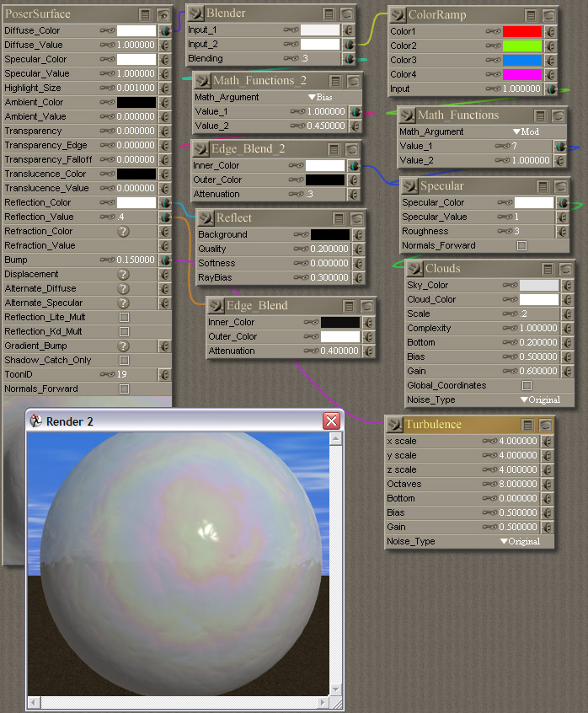
Task: Click the Blender Blending plug icon
Action: 349,59
